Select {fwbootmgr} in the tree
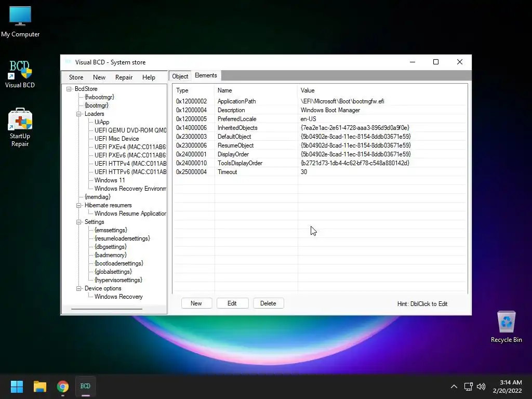 [99, 97]
